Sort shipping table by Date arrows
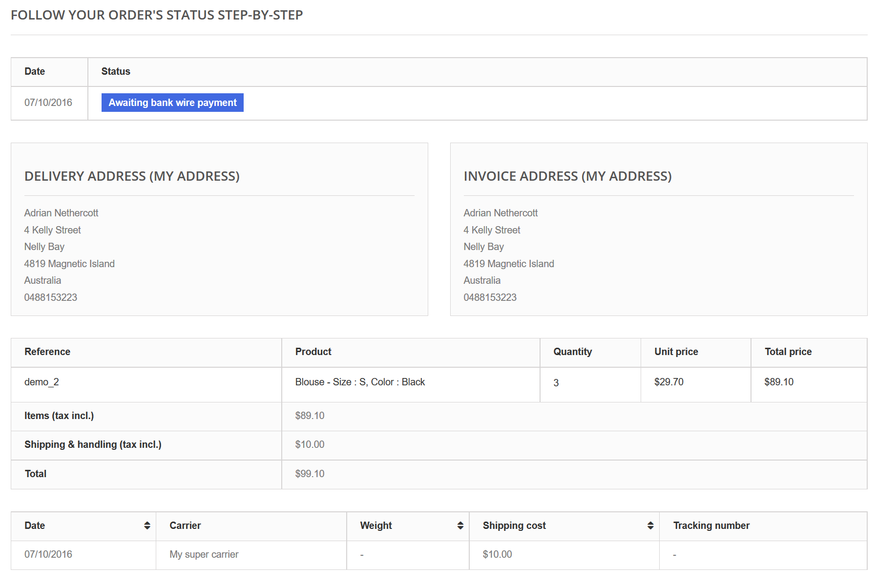The width and height of the screenshot is (876, 588). [147, 525]
